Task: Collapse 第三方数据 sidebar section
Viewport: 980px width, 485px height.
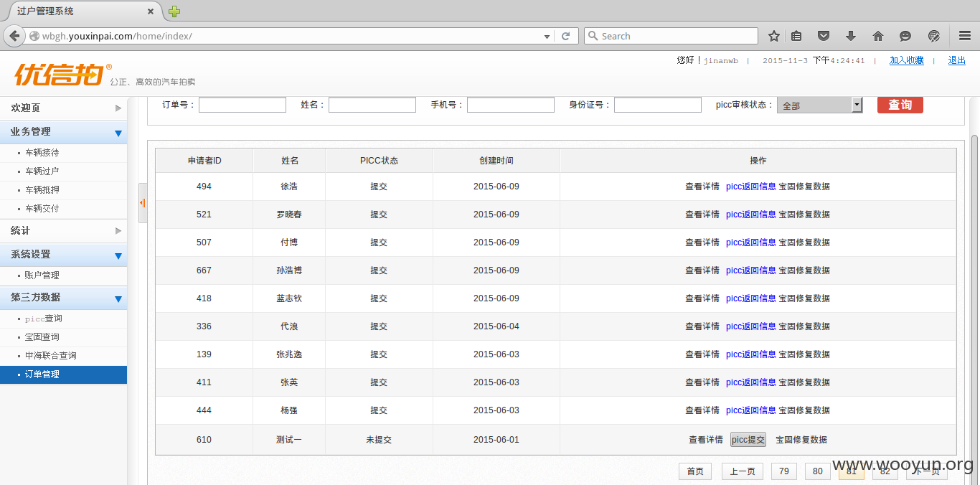Action: [63, 298]
